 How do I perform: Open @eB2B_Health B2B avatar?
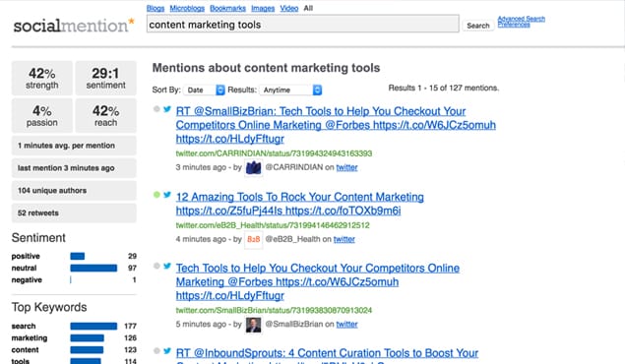(x=254, y=239)
